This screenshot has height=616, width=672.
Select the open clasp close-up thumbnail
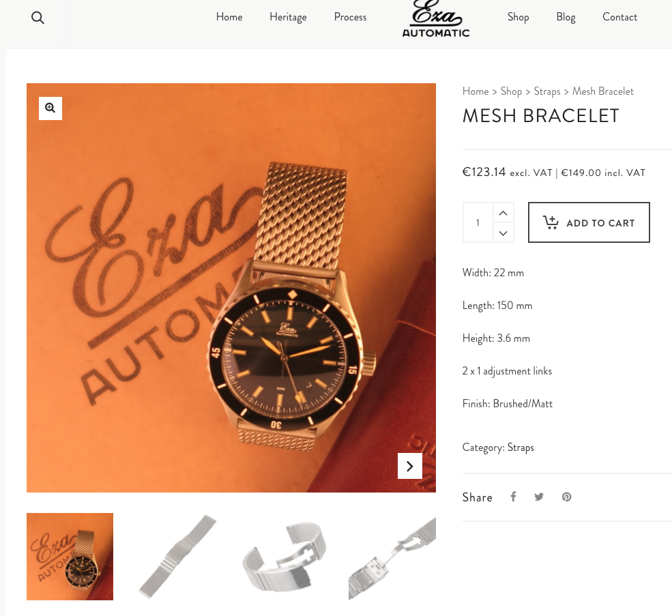(x=392, y=557)
